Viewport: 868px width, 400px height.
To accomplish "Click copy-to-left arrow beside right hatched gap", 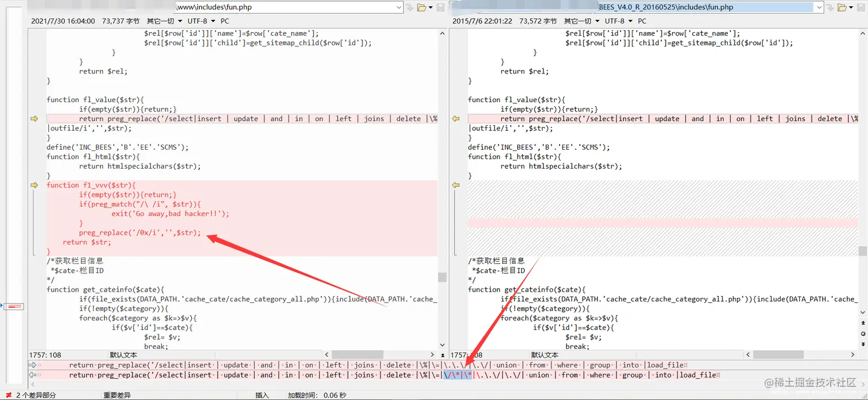I will pyautogui.click(x=456, y=185).
